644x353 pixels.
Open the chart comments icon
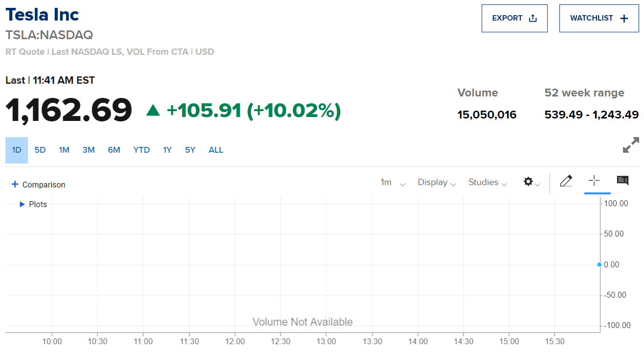coord(622,181)
